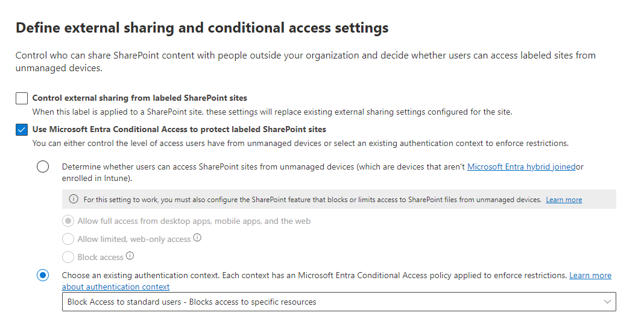644x327 pixels.
Task: Select the 'Block access' radio button
Action: point(68,258)
